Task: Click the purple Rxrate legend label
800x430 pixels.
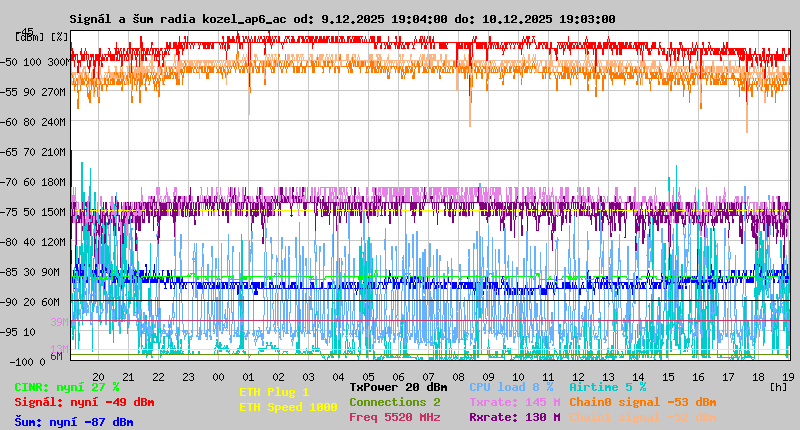Action: 514,417
